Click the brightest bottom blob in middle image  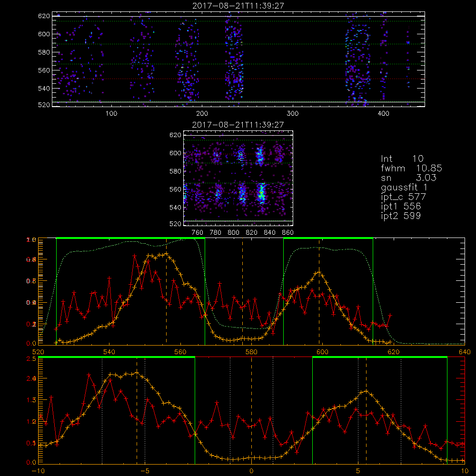point(261,193)
